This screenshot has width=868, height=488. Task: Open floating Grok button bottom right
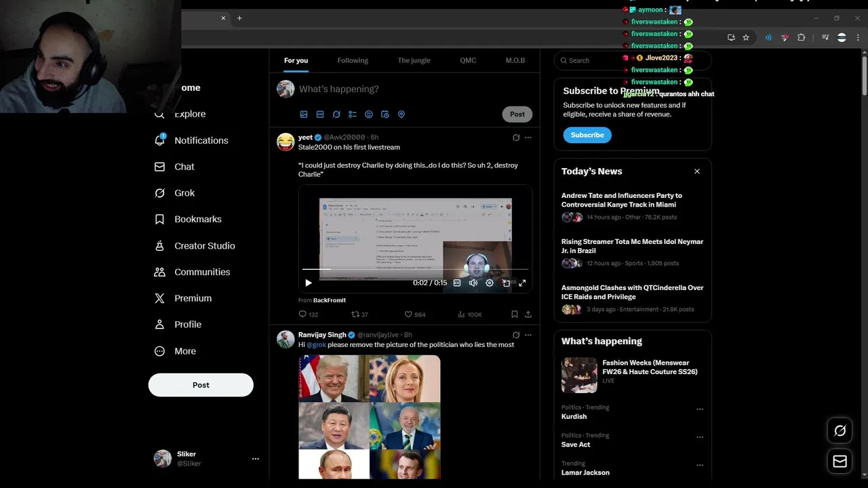(840, 431)
